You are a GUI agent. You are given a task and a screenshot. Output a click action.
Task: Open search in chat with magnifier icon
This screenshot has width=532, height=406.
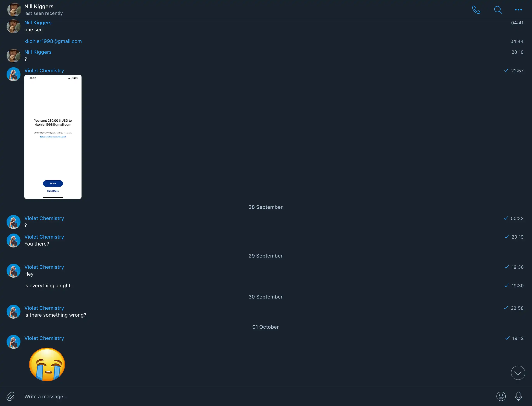point(498,10)
